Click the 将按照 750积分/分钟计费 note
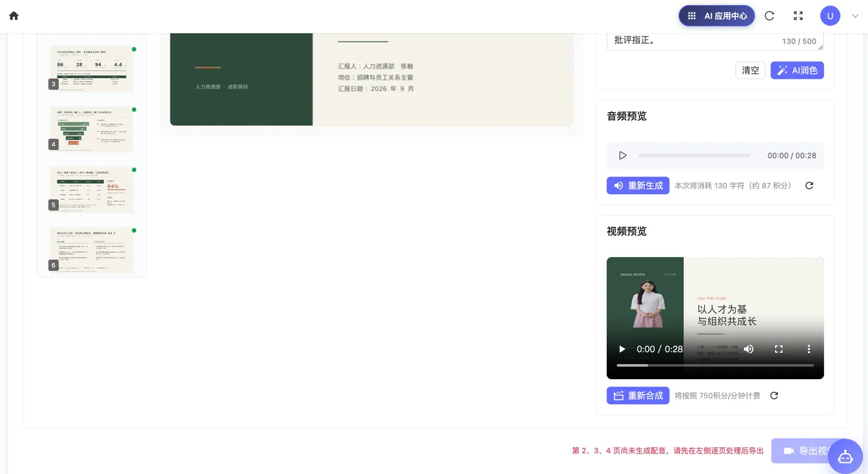The image size is (868, 474). tap(717, 395)
